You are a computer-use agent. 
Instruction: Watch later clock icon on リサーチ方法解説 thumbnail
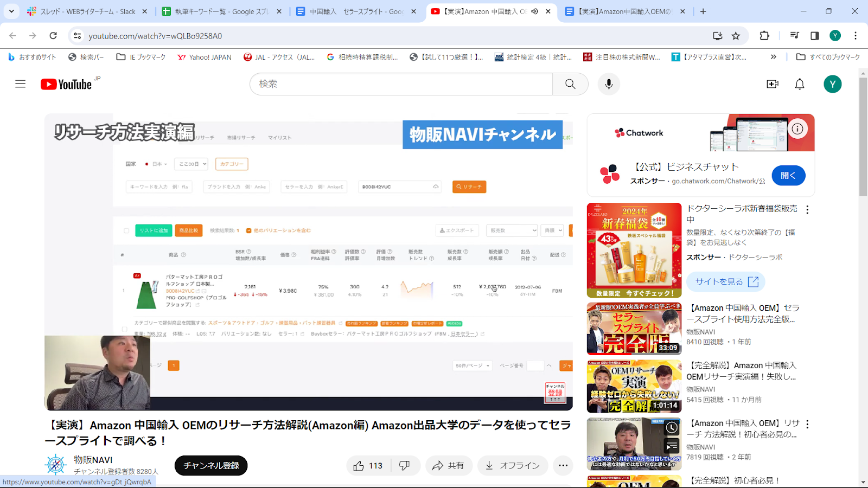click(x=672, y=427)
